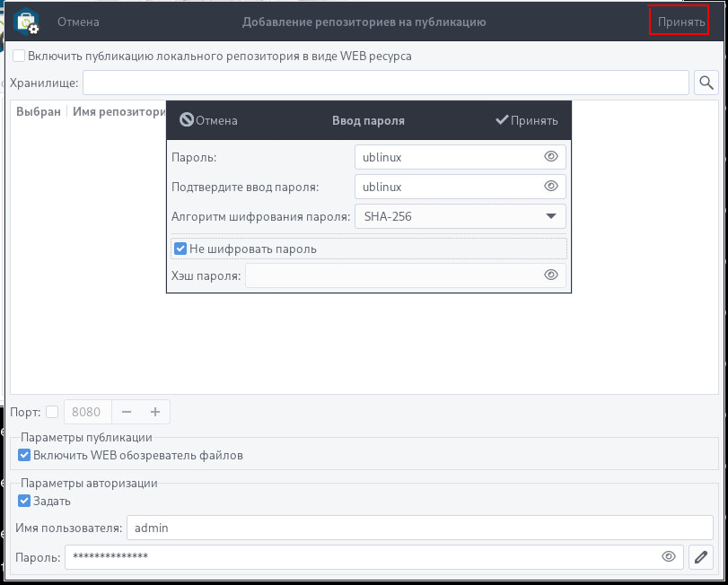Click the pencil edit password icon

tap(701, 556)
